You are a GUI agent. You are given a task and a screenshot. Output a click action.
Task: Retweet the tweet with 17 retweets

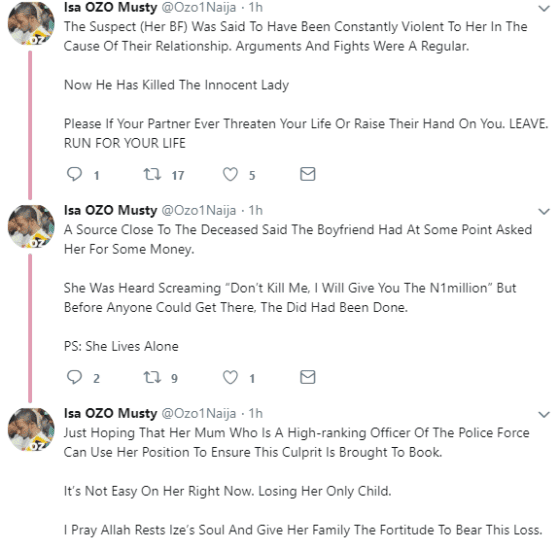[152, 174]
